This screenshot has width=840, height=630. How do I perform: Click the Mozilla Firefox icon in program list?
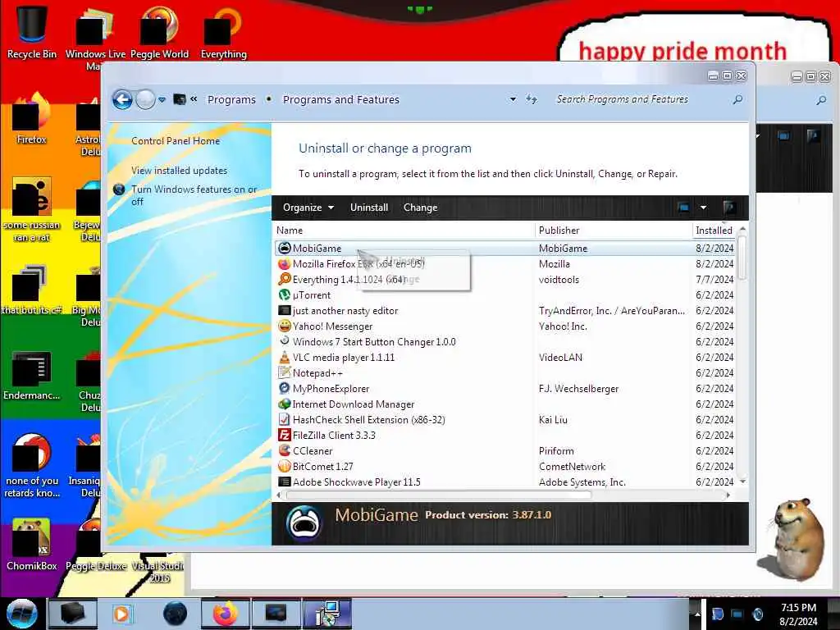point(285,263)
